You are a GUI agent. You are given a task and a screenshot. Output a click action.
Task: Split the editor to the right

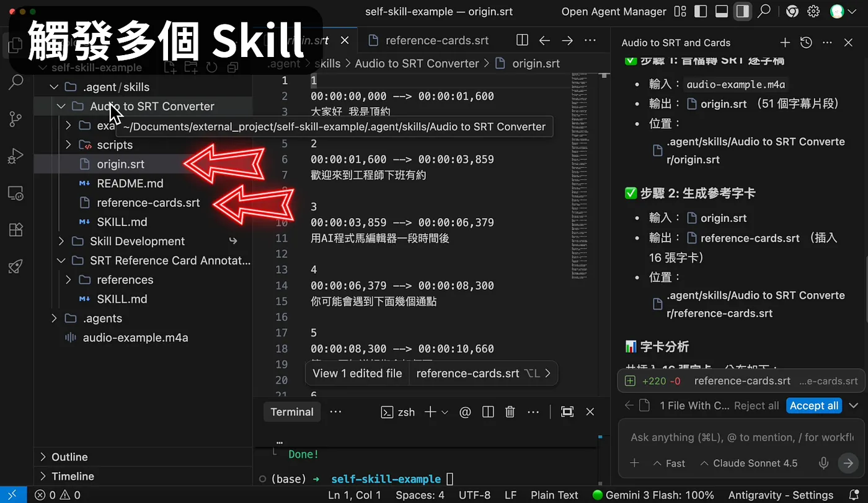[x=522, y=40]
